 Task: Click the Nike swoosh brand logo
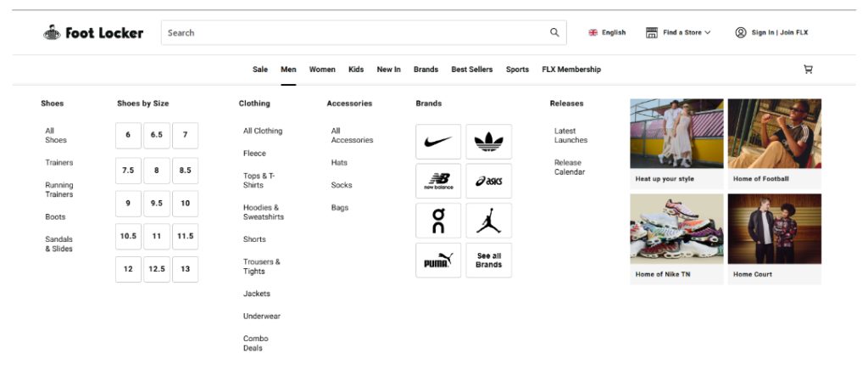[x=438, y=142]
